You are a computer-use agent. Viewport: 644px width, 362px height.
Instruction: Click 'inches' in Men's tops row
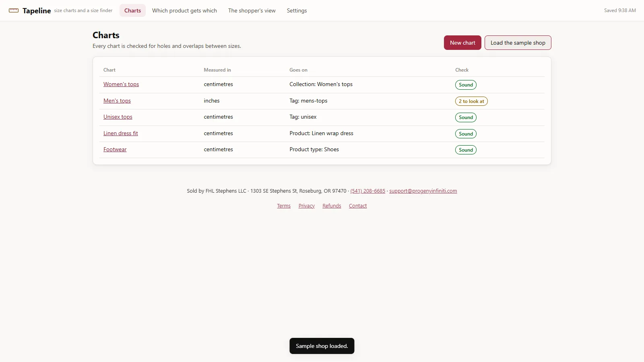coord(212,101)
